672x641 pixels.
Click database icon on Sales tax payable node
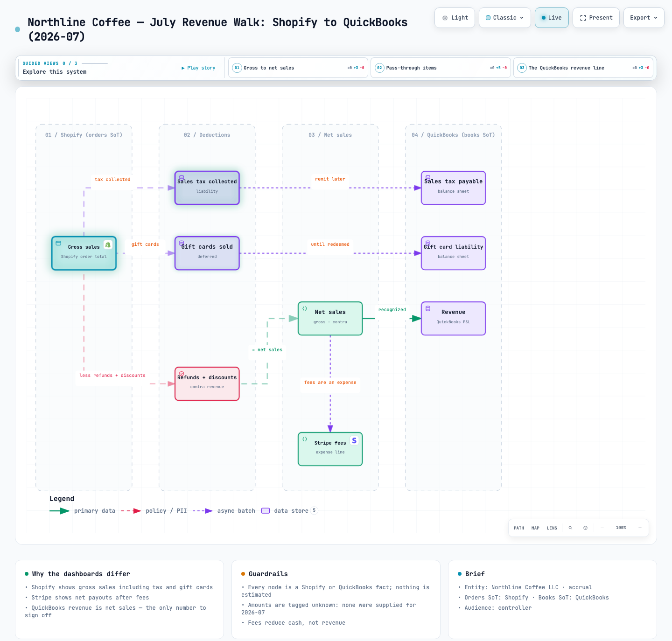(428, 178)
